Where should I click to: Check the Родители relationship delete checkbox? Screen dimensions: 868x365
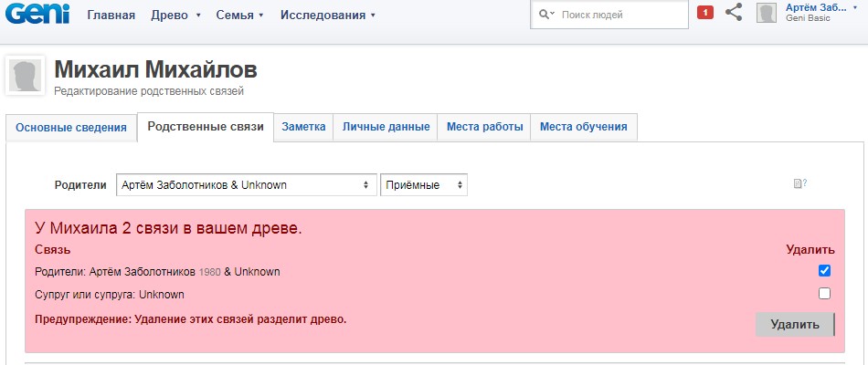point(824,271)
